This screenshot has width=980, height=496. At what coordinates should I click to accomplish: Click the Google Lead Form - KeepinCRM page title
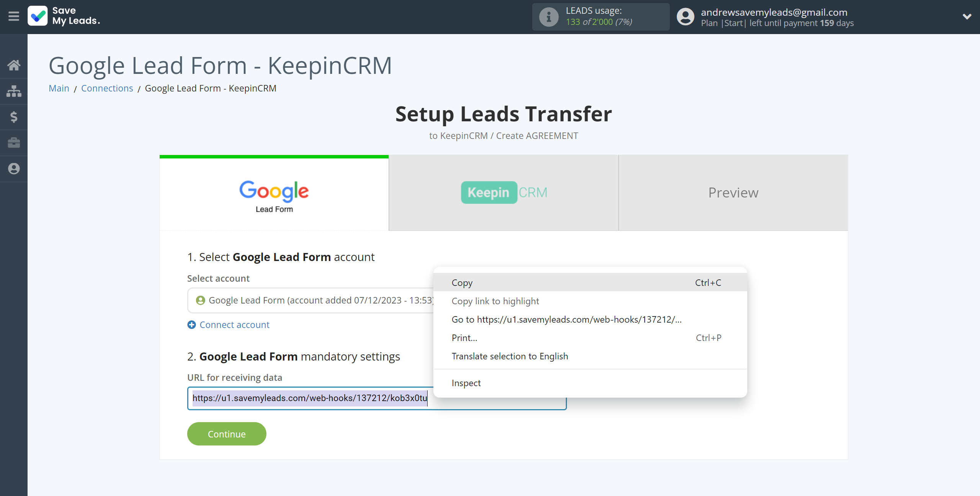pyautogui.click(x=220, y=65)
